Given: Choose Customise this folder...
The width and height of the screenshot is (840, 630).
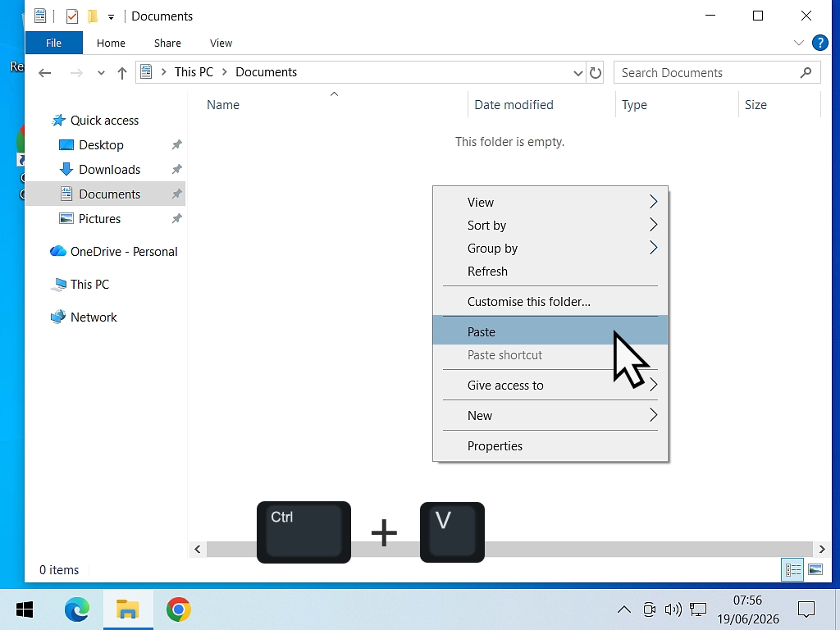Looking at the screenshot, I should (x=550, y=302).
